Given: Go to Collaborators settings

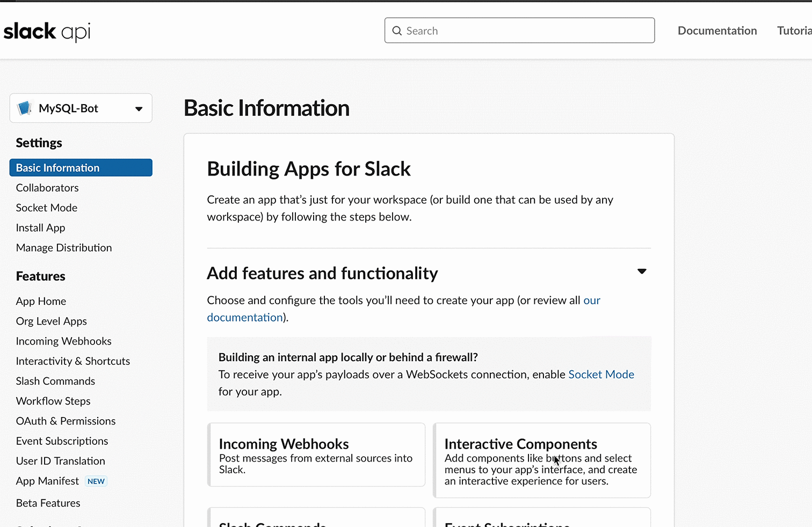Looking at the screenshot, I should click(47, 188).
